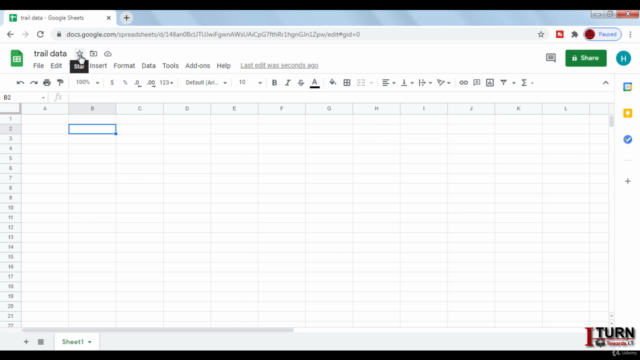Format as currency with dollar icon
640x360 pixels.
112,83
